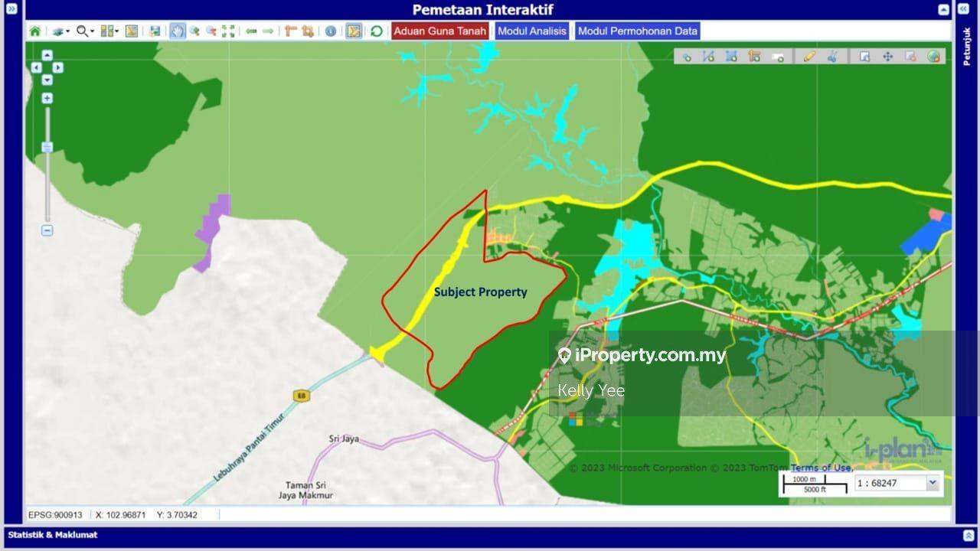Screen dimensions: 980x551
Task: Open the Terms of Use link
Action: click(821, 468)
